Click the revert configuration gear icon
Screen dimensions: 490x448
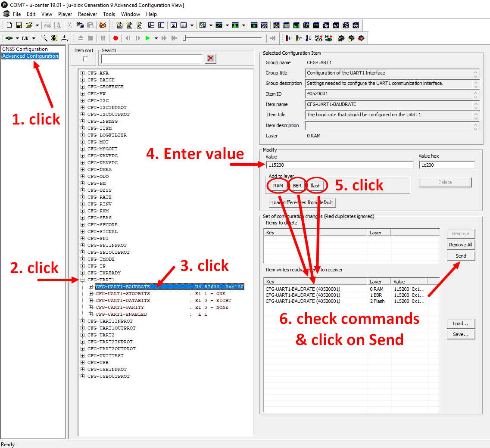[361, 38]
